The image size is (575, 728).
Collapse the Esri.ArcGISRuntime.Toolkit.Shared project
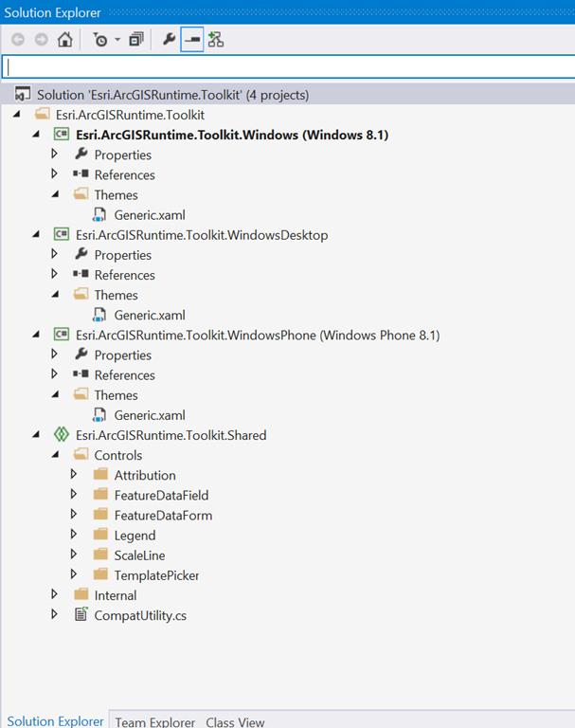(36, 435)
